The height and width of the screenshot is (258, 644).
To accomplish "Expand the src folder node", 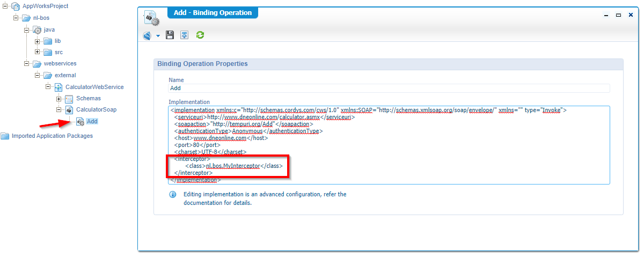I will click(38, 52).
